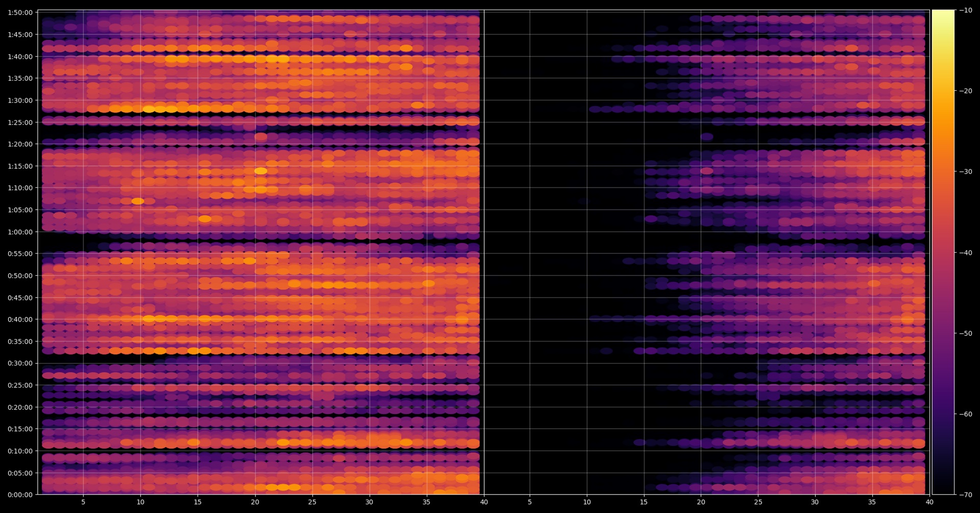This screenshot has height=513, width=980.
Task: Click the -60 colorbar scale label
Action: point(966,414)
